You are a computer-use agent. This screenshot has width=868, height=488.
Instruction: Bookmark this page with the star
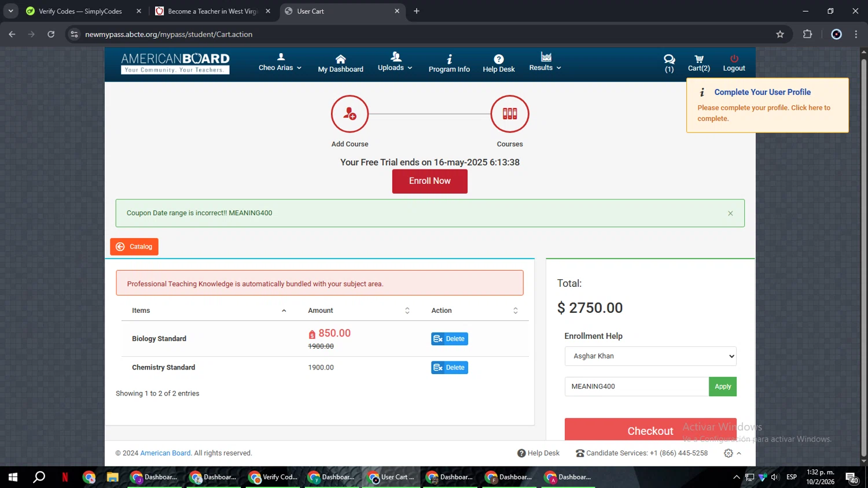[x=780, y=34]
